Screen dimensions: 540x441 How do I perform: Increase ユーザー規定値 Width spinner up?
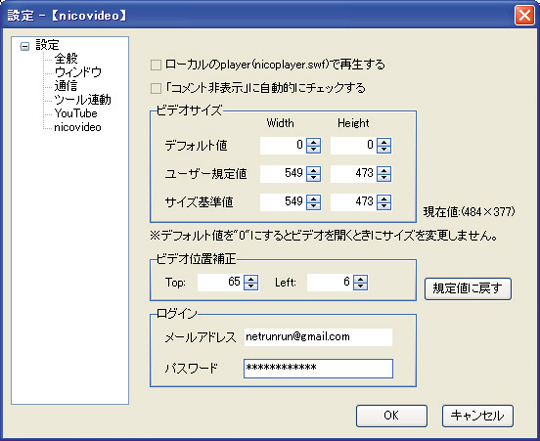(x=313, y=170)
